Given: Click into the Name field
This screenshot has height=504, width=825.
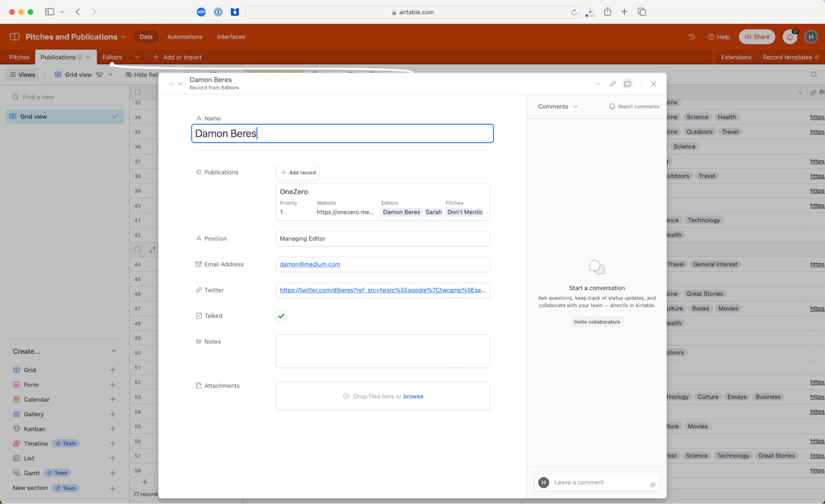Looking at the screenshot, I should point(342,134).
